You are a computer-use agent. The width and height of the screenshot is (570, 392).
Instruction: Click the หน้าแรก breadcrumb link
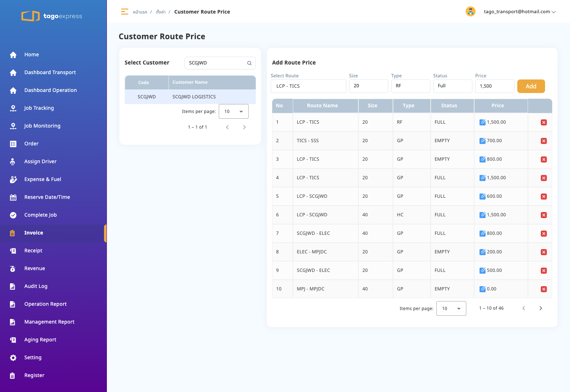(140, 12)
